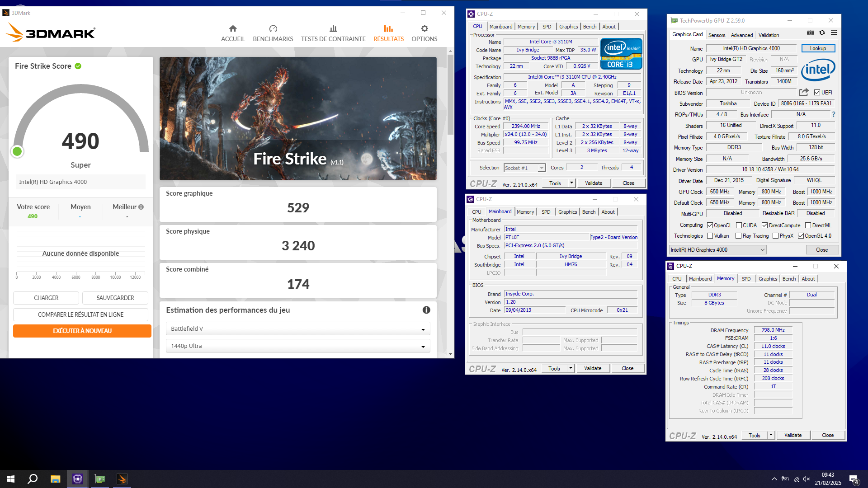868x488 pixels.
Task: Click the GPU-Z taskbar icon
Action: (100, 479)
